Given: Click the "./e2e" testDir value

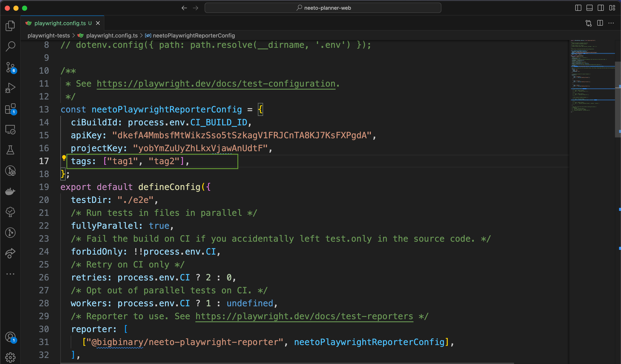Looking at the screenshot, I should click(136, 200).
